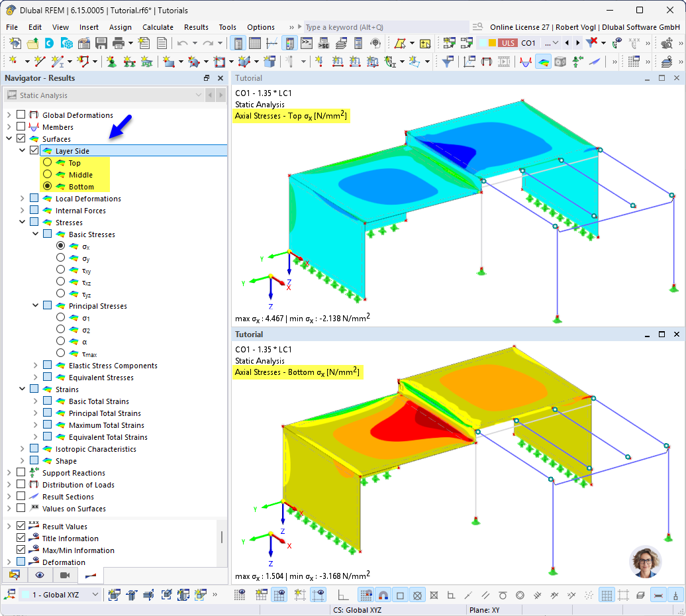Screen dimensions: 686x616
Task: Click the new line tool icon
Action: pyautogui.click(x=40, y=62)
